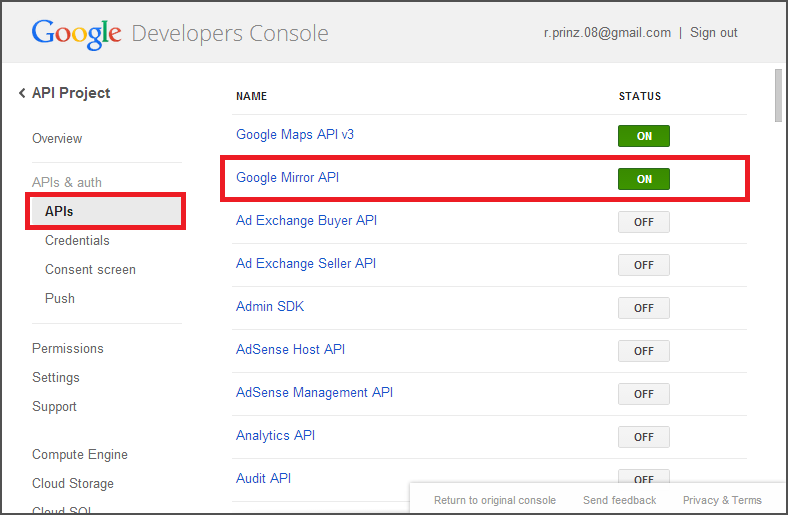Click Send feedback link

(x=620, y=500)
